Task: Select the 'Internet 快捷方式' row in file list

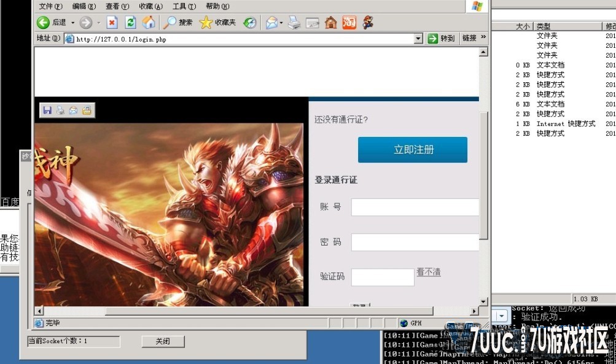Action: (x=566, y=124)
